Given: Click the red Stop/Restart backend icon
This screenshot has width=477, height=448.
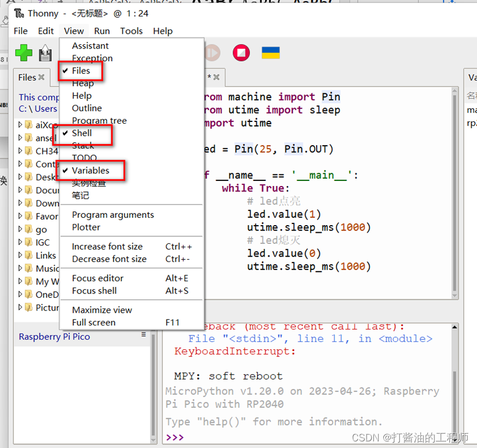Looking at the screenshot, I should point(241,52).
